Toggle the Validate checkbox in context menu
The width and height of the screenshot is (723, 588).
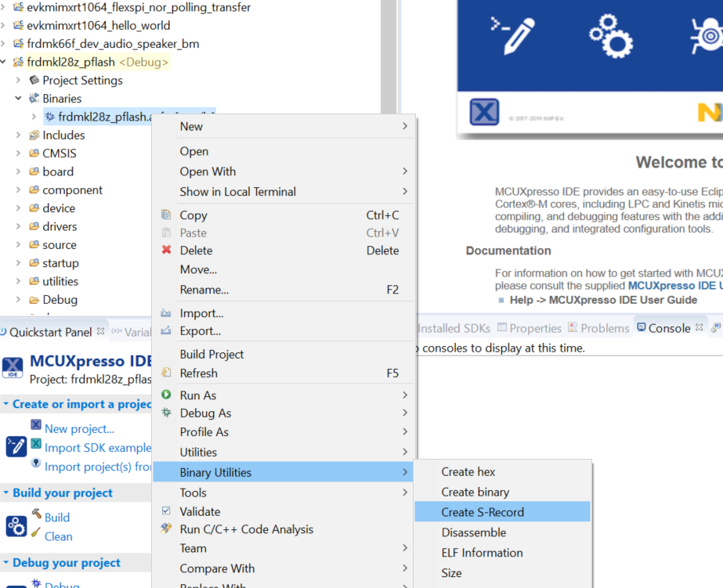(x=167, y=510)
